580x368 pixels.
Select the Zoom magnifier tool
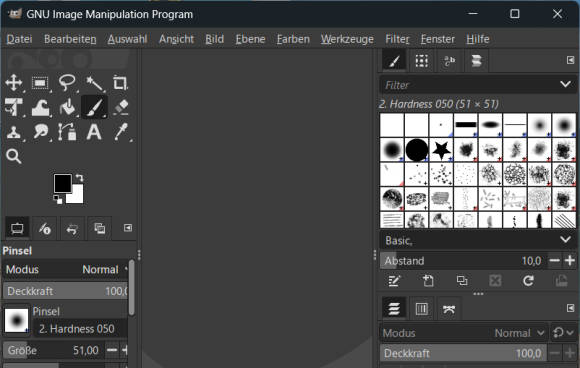(14, 156)
